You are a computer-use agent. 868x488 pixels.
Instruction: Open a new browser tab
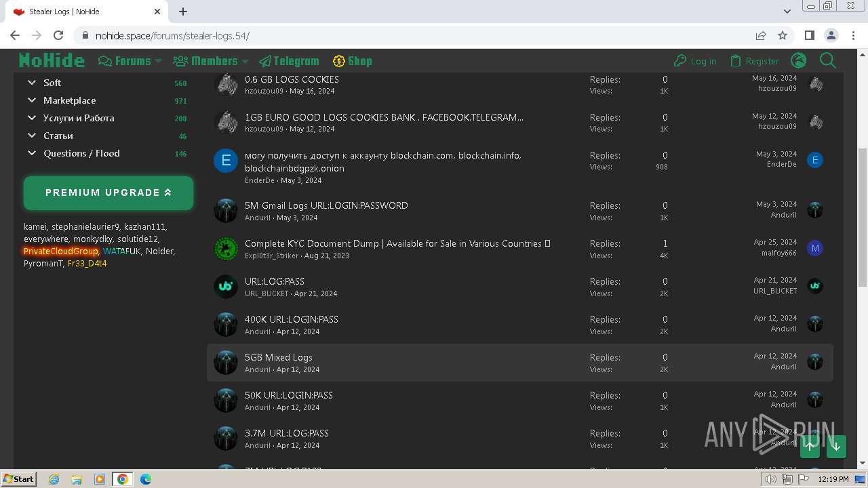point(183,12)
